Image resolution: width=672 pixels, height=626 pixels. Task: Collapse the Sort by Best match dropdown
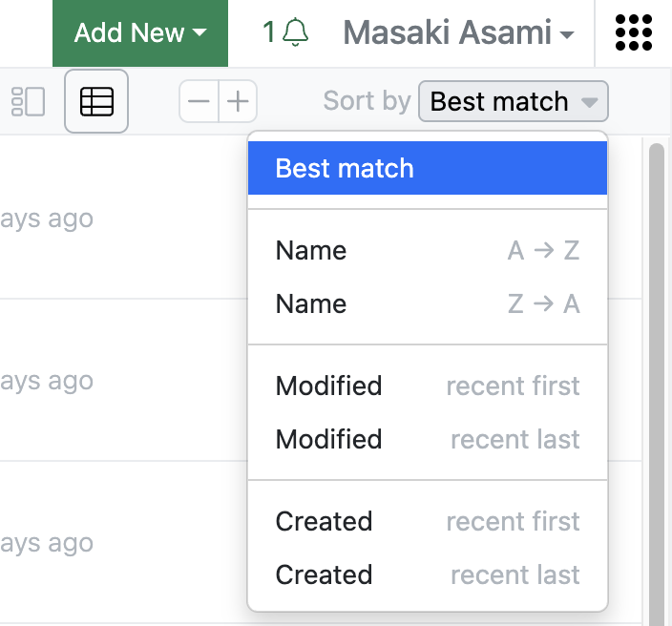[x=513, y=101]
